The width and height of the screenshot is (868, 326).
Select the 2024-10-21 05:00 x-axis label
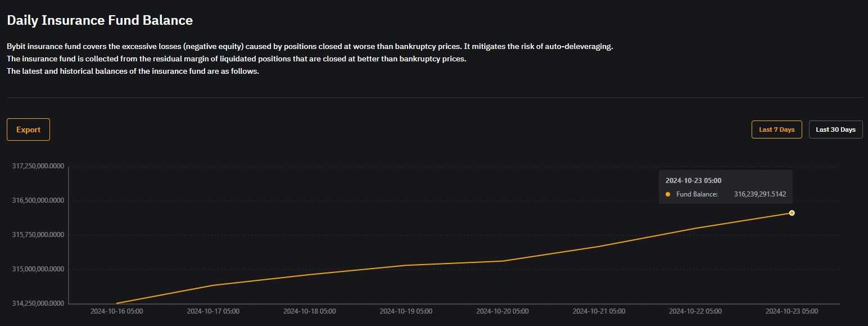tap(599, 311)
